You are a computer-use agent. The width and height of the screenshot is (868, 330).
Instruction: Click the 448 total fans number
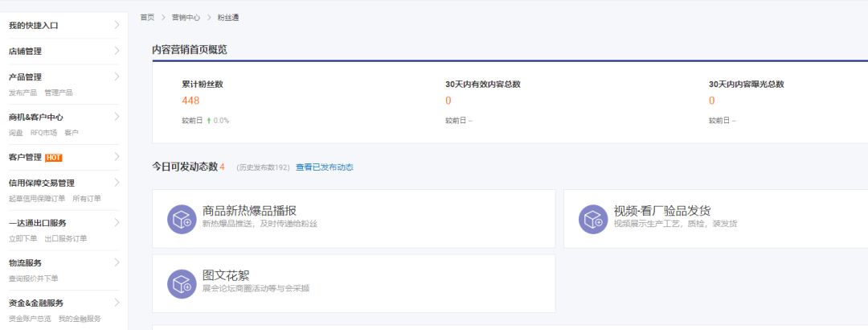[x=190, y=101]
